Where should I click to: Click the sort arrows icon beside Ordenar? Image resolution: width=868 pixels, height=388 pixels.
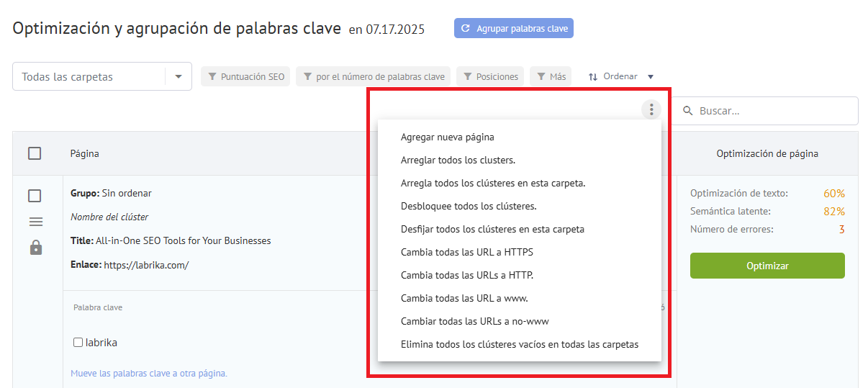(x=593, y=76)
